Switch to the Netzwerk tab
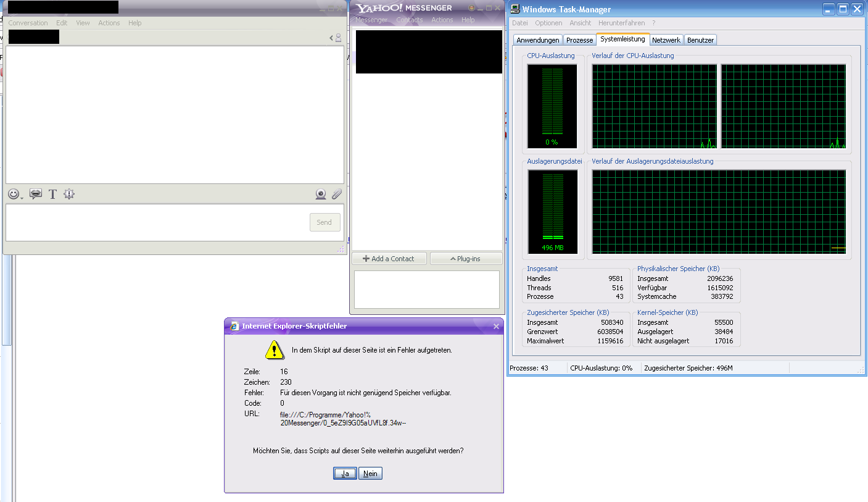This screenshot has width=868, height=502. pos(666,40)
